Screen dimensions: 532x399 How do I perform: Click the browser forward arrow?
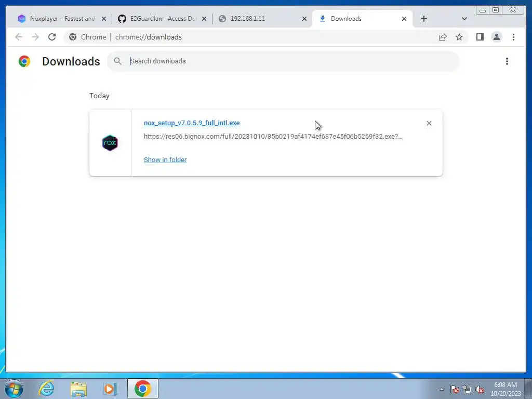[x=35, y=37]
